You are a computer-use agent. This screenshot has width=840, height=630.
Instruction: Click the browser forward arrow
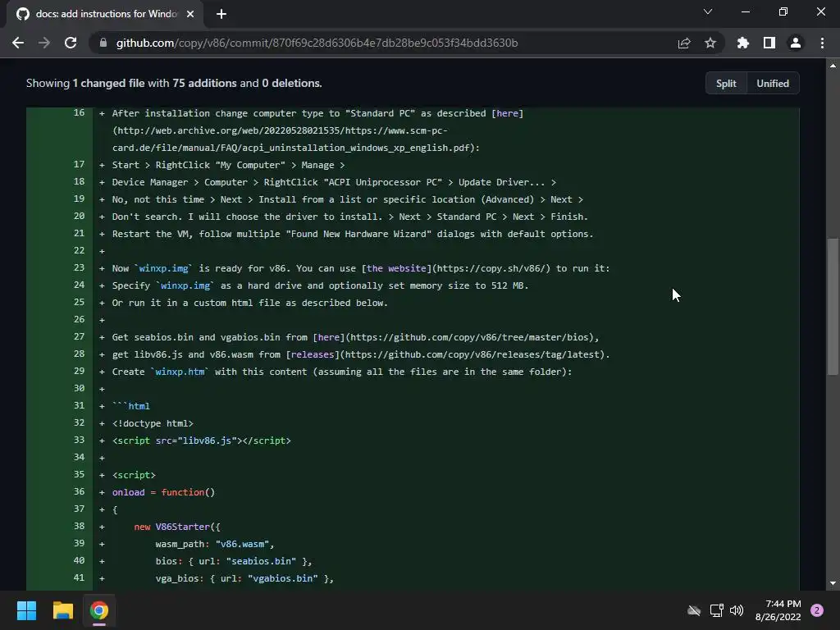[x=44, y=43]
